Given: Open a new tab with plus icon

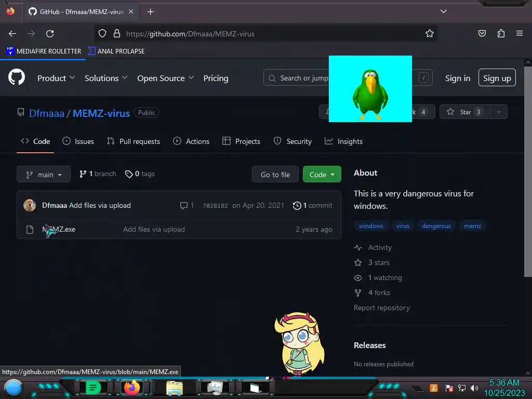Looking at the screenshot, I should [x=150, y=12].
